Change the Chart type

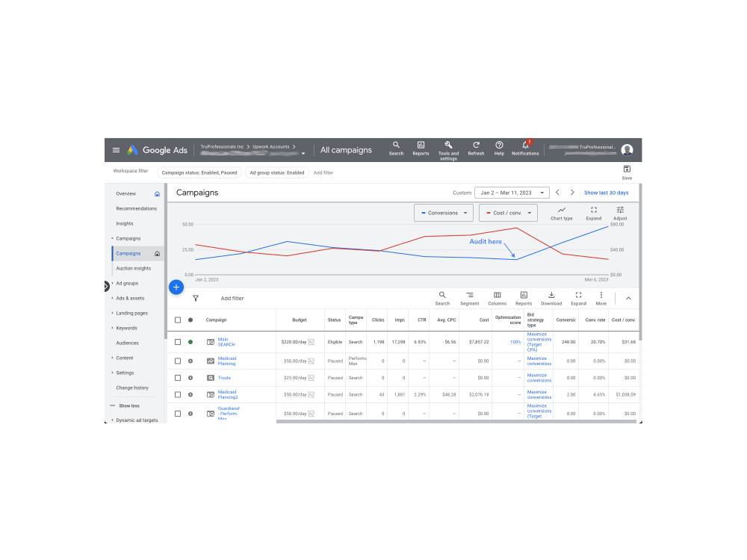click(562, 214)
